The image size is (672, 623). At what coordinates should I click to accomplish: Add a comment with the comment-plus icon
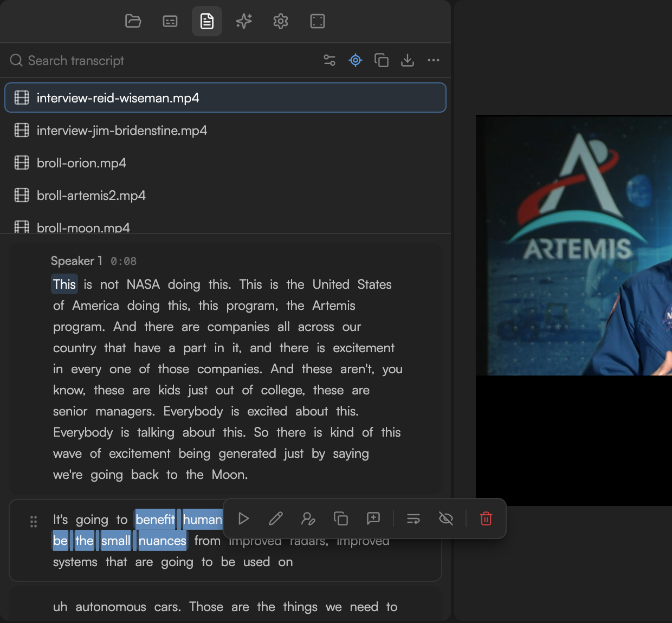pyautogui.click(x=373, y=518)
